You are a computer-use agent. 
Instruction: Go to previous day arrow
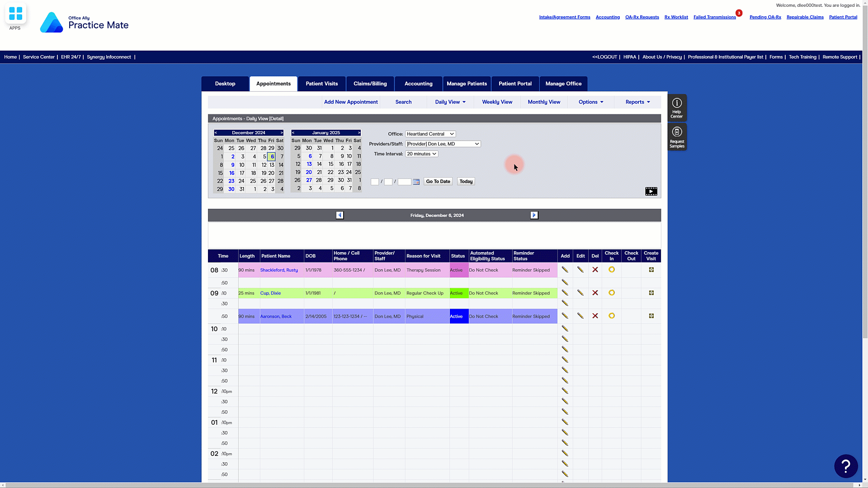point(340,215)
